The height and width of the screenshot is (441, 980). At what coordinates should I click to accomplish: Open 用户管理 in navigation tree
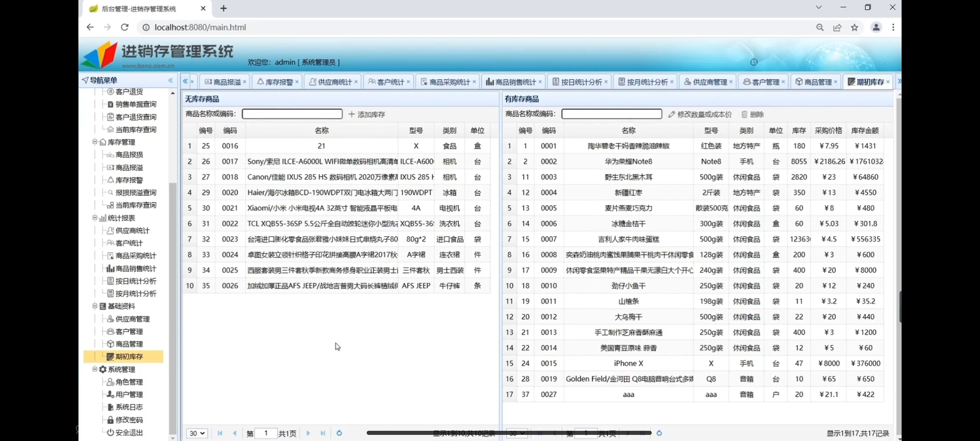129,394
